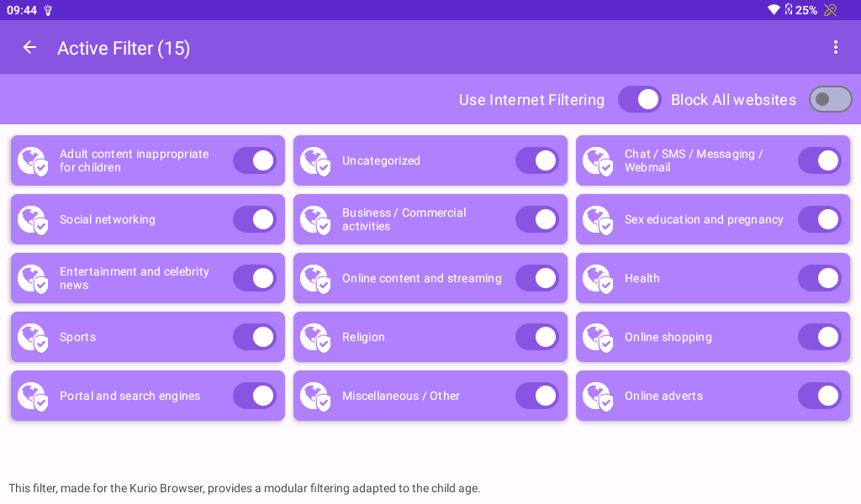Tap the back arrow icon
The height and width of the screenshot is (504, 861).
click(x=29, y=48)
